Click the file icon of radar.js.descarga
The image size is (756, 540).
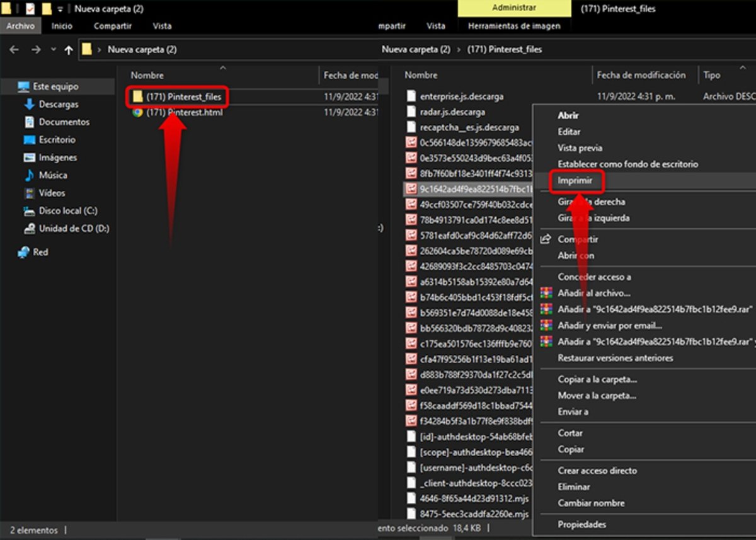coord(411,112)
